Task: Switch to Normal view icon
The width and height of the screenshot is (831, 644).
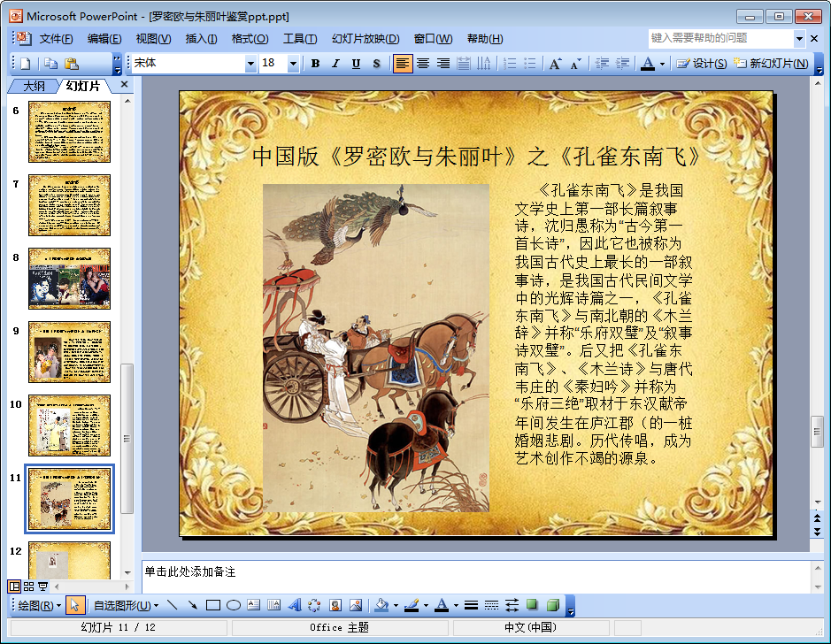Action: (15, 586)
